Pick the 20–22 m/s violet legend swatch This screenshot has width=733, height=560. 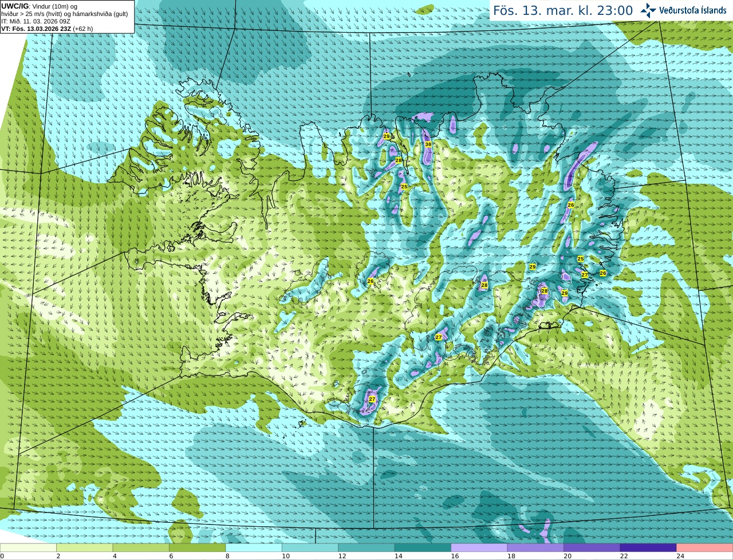pos(592,548)
